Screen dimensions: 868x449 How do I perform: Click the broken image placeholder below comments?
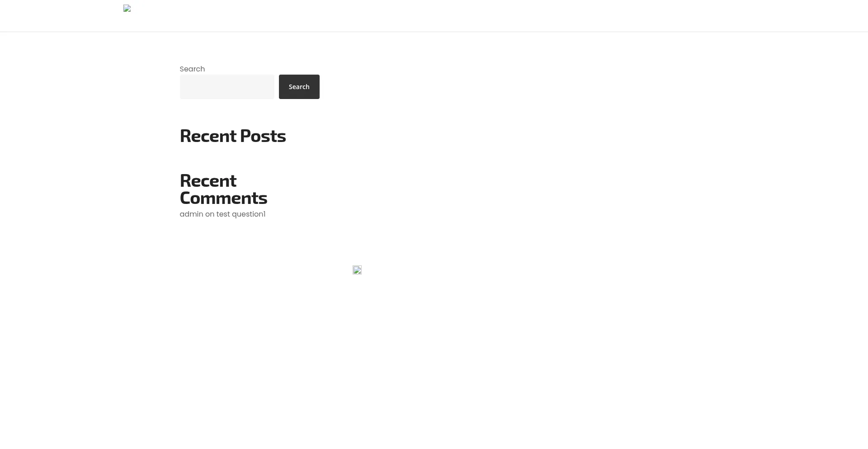[x=357, y=270]
